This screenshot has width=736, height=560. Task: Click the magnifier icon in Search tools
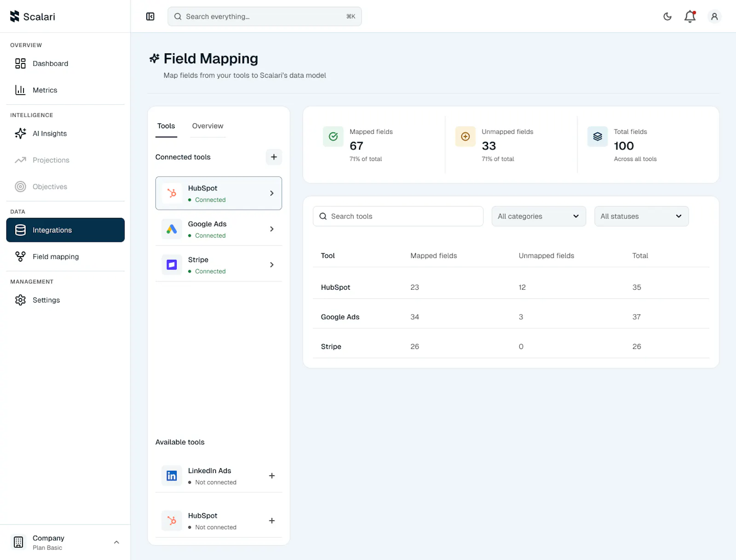pyautogui.click(x=323, y=216)
